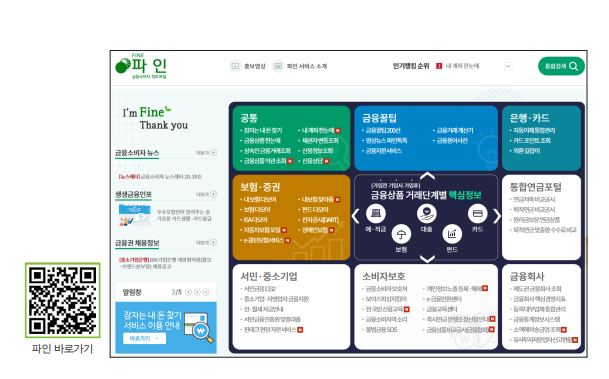
Task: Click the magnifier in 통합검색 button
Action: pos(573,66)
